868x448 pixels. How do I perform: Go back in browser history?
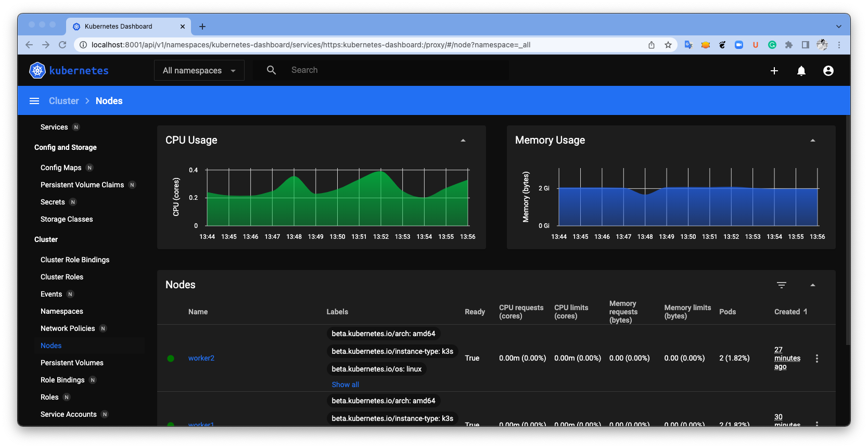click(29, 45)
